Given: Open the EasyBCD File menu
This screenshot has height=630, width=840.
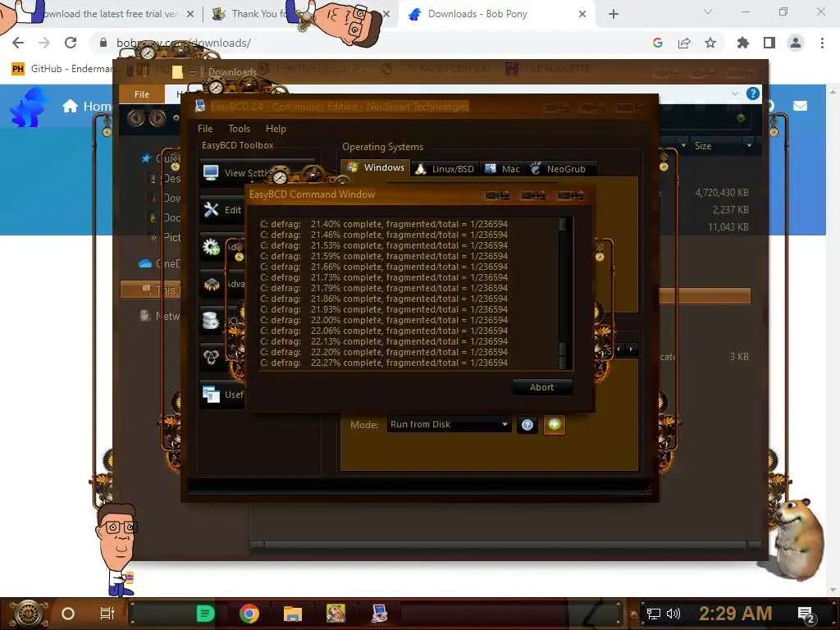Looking at the screenshot, I should click(x=205, y=129).
